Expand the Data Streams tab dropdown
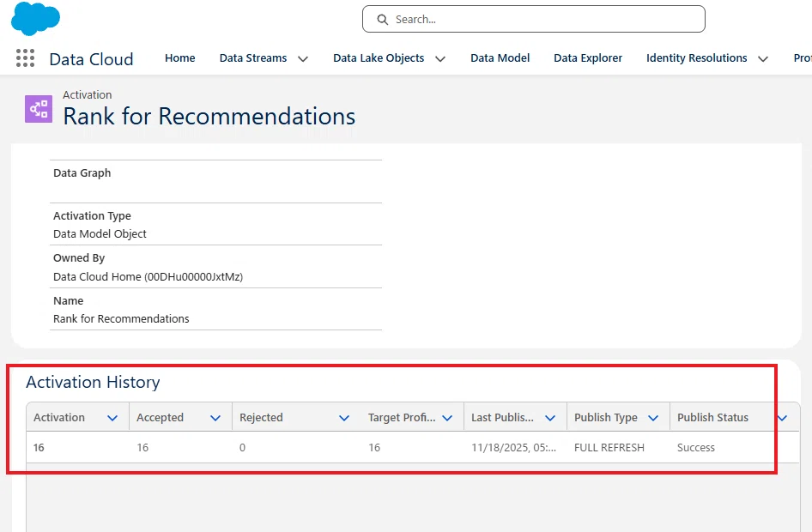 [x=303, y=59]
